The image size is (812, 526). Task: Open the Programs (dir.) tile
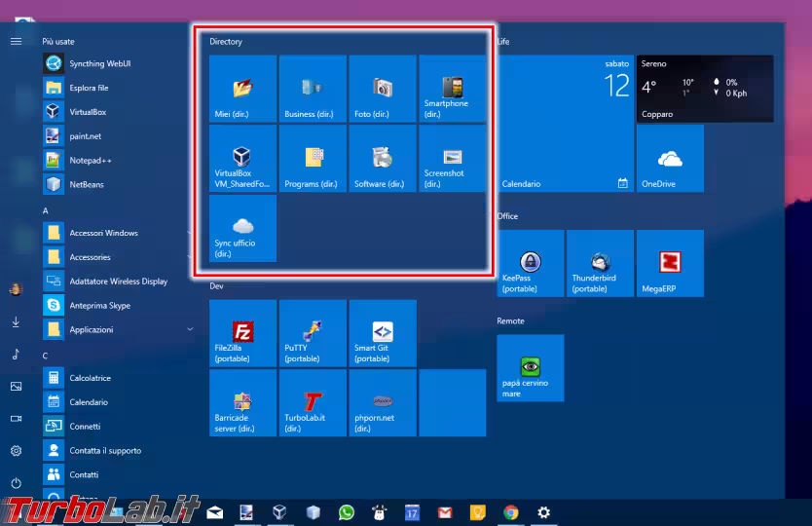(x=313, y=159)
